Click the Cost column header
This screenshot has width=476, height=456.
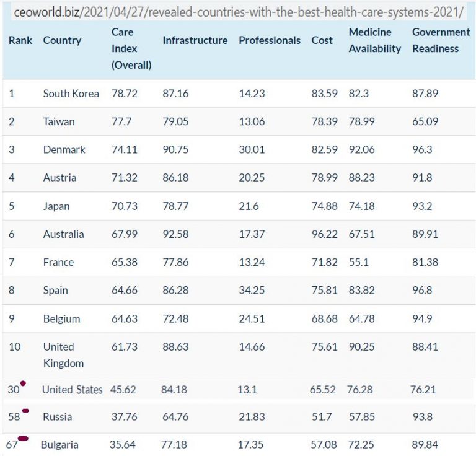(322, 40)
